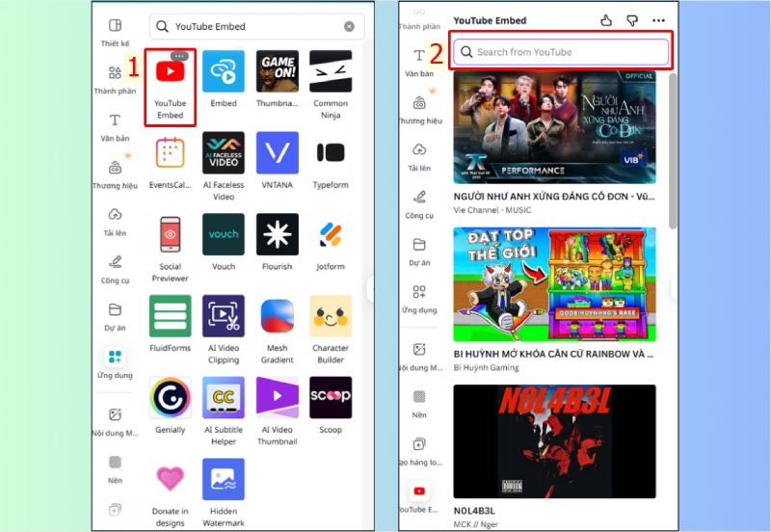Select the Jotform app icon

(331, 234)
